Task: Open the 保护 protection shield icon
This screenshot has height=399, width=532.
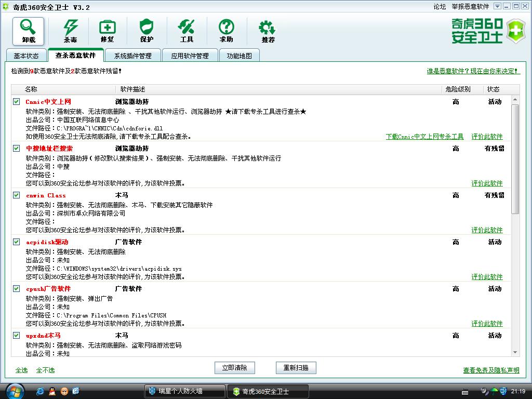Action: point(147,31)
